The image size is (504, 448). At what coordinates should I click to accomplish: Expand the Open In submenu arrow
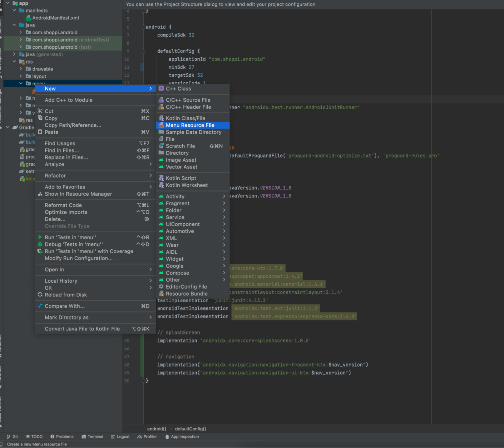151,269
